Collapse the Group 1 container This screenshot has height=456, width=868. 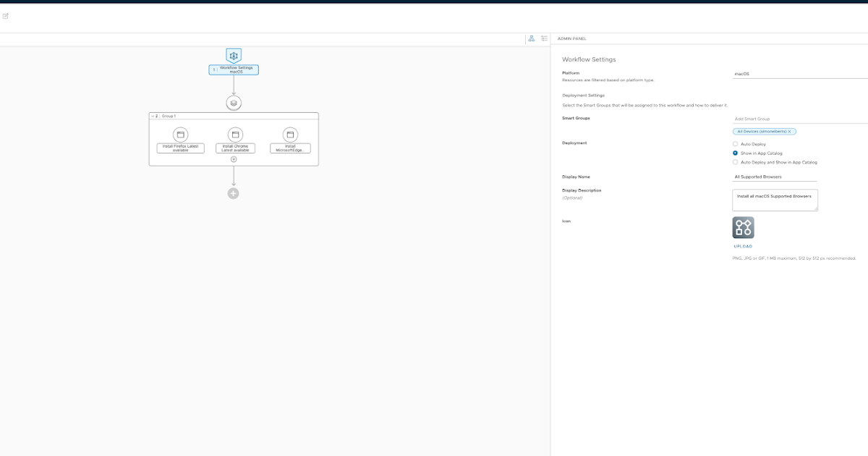click(x=153, y=116)
